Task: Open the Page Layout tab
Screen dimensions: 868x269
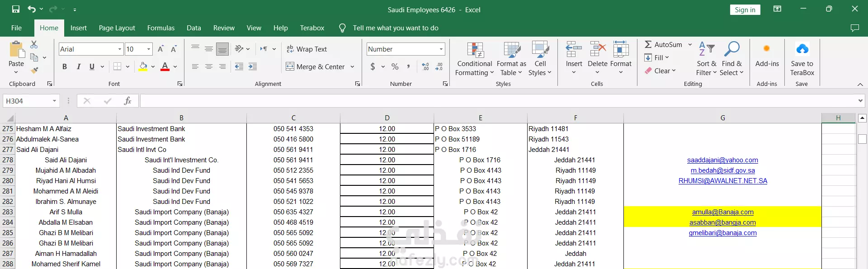Action: point(117,28)
